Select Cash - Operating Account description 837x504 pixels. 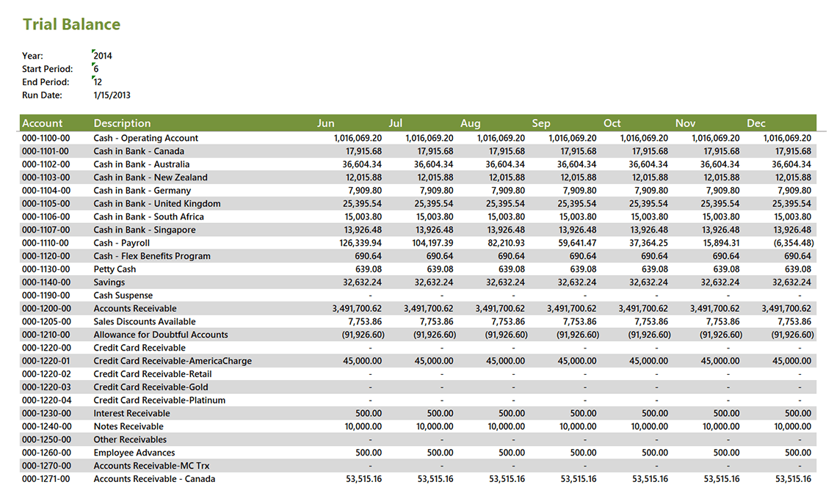coord(145,138)
